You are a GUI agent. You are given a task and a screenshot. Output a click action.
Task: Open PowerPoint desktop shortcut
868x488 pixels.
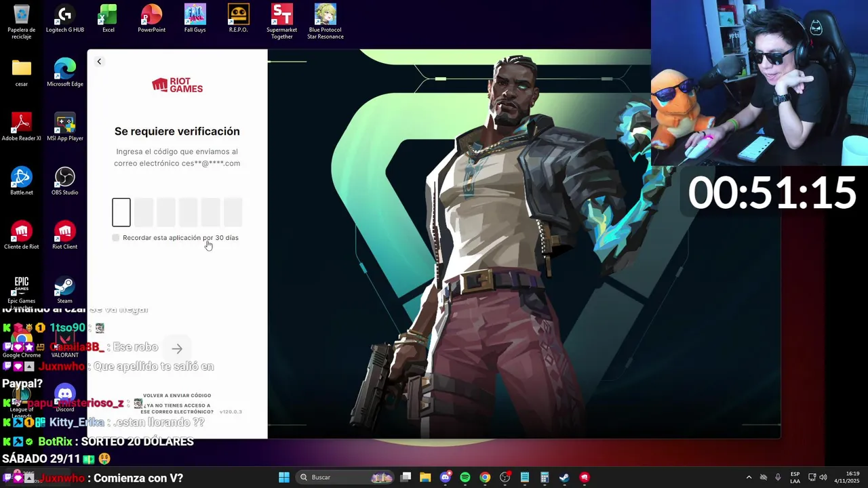point(151,19)
